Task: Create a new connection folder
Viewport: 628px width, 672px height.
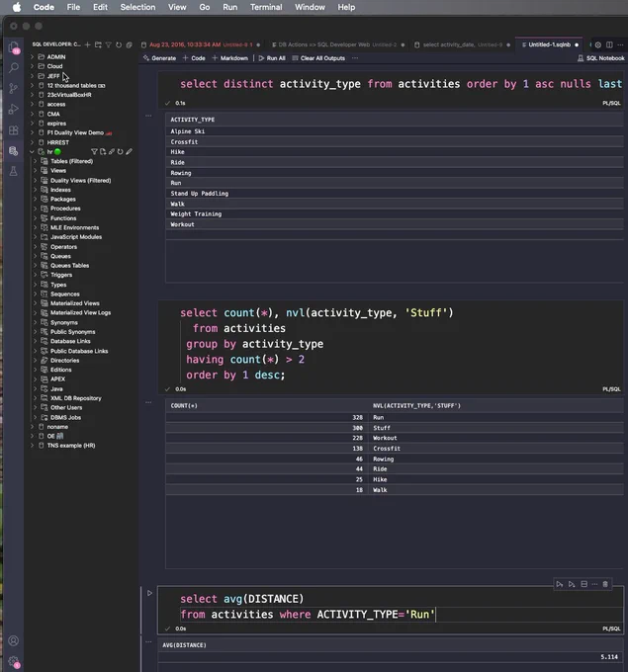Action: pyautogui.click(x=98, y=44)
